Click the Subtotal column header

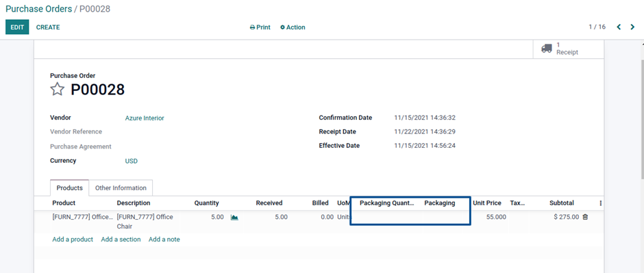[x=562, y=203]
